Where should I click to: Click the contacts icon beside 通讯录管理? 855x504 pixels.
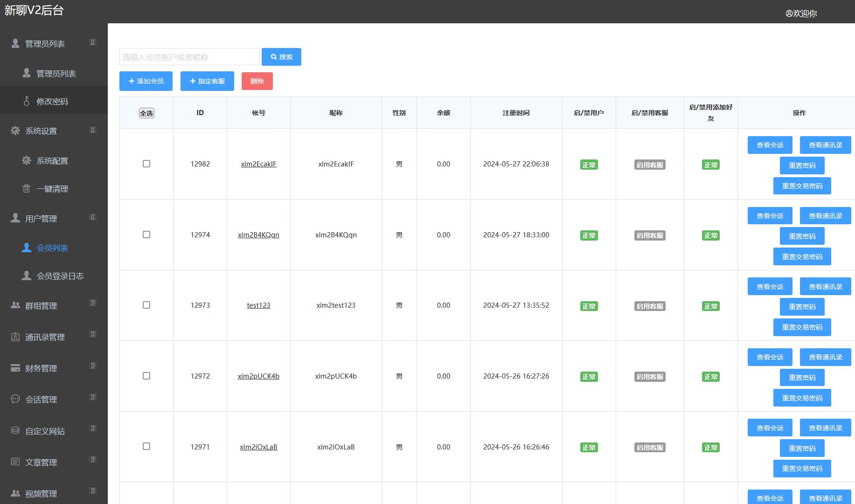pos(15,337)
